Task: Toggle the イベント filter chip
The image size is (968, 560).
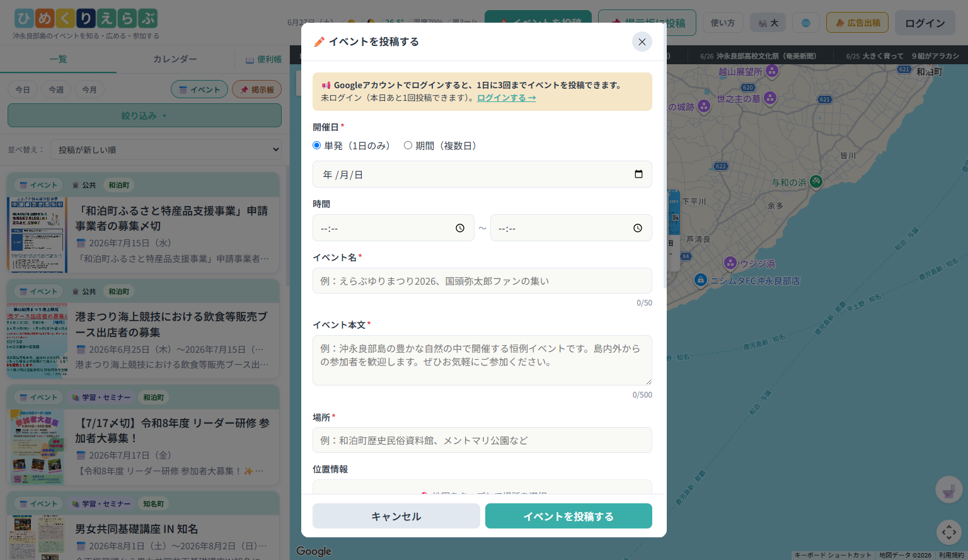Action: pos(199,89)
